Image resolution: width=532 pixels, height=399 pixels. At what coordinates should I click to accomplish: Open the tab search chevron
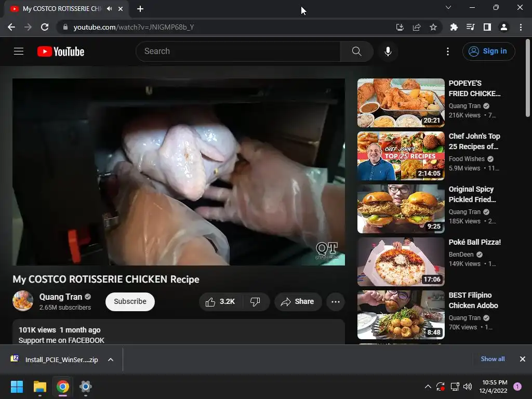[448, 7]
